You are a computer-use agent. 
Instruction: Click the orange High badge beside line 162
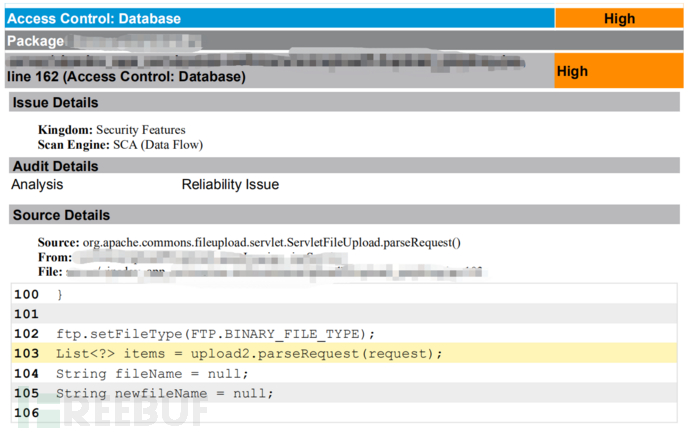(619, 71)
